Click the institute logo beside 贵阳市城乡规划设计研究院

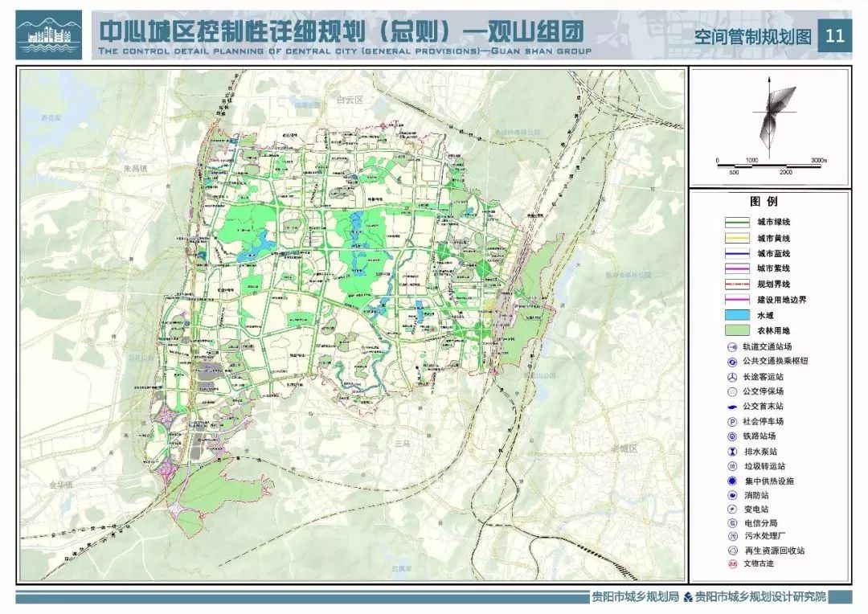pos(688,597)
